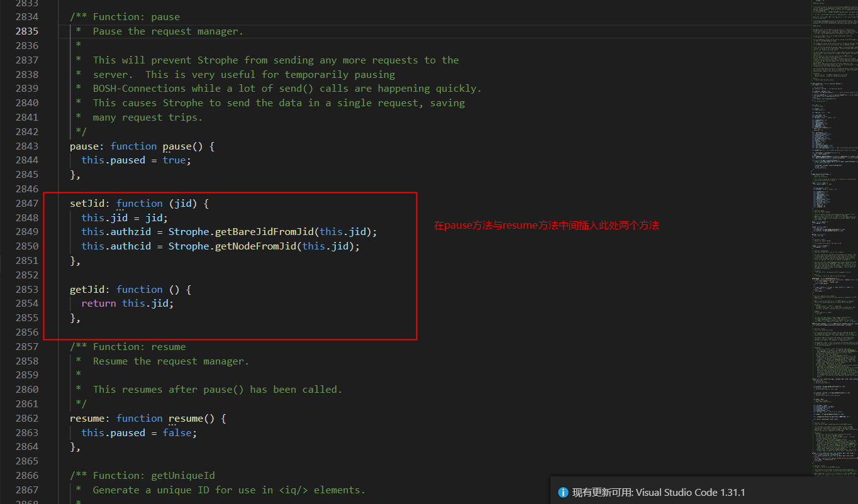Screen dimensions: 858x504
Task: Click the resume function name after 'function' keyword
Action: click(185, 418)
